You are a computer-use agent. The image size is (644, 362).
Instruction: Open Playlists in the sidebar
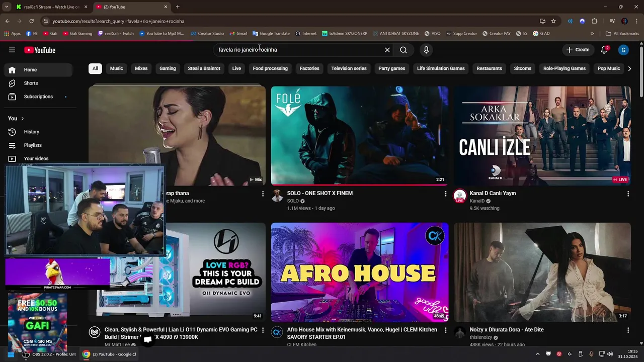click(38, 145)
